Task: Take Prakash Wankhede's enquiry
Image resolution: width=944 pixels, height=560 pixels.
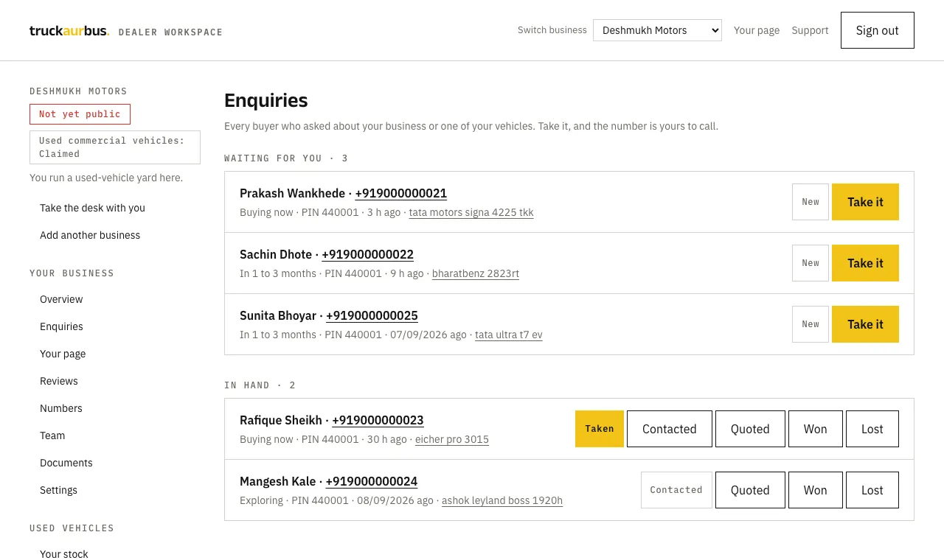Action: [865, 202]
